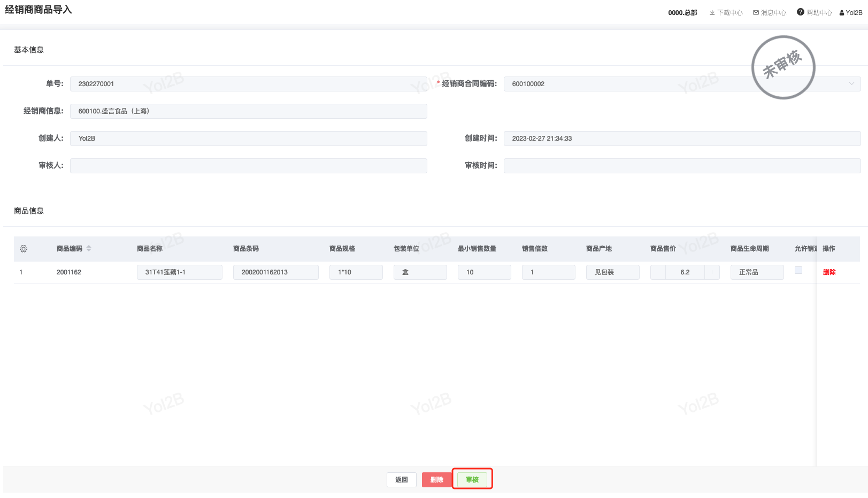Click the 创建人 field showing Yol2B
The height and width of the screenshot is (498, 868).
(249, 139)
